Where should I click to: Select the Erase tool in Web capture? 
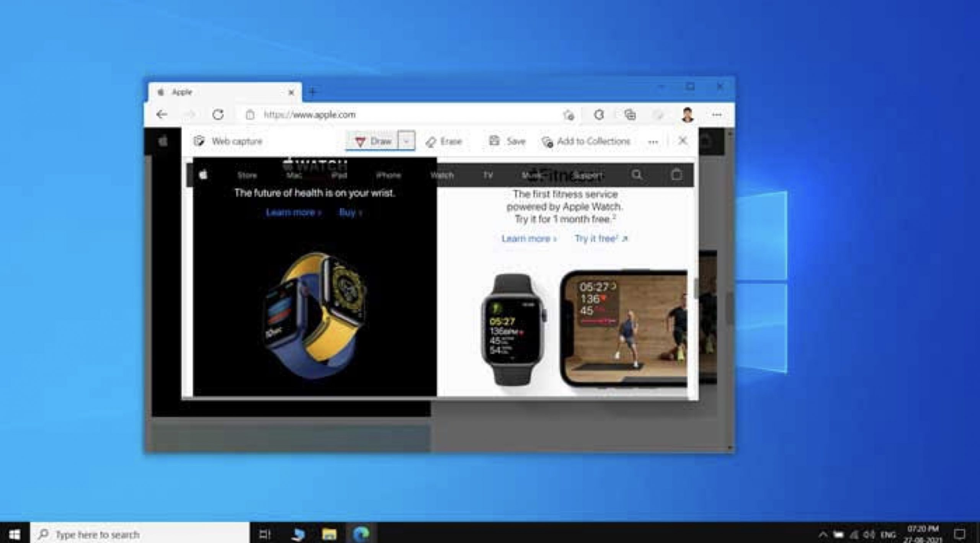[x=444, y=141]
